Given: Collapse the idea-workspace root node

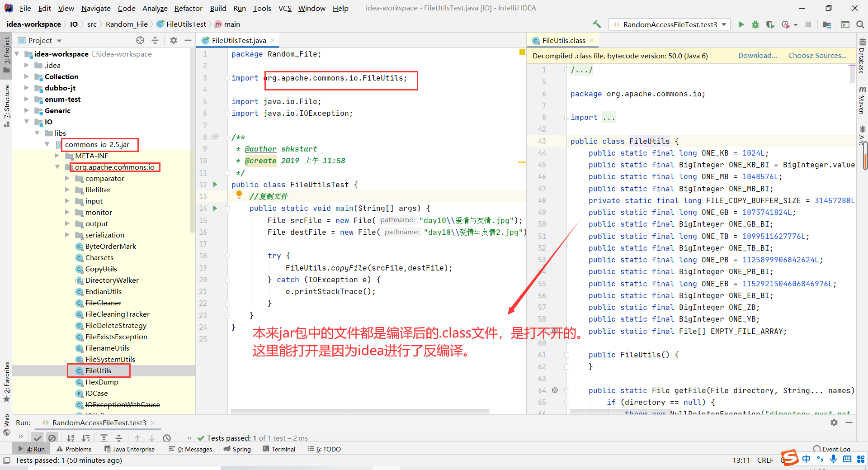Looking at the screenshot, I should (x=17, y=54).
